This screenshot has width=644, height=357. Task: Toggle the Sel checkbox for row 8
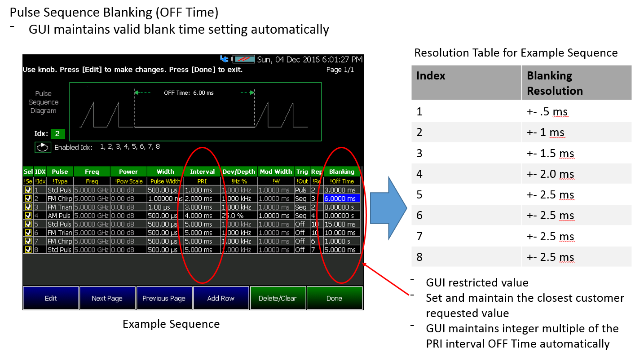pyautogui.click(x=28, y=250)
